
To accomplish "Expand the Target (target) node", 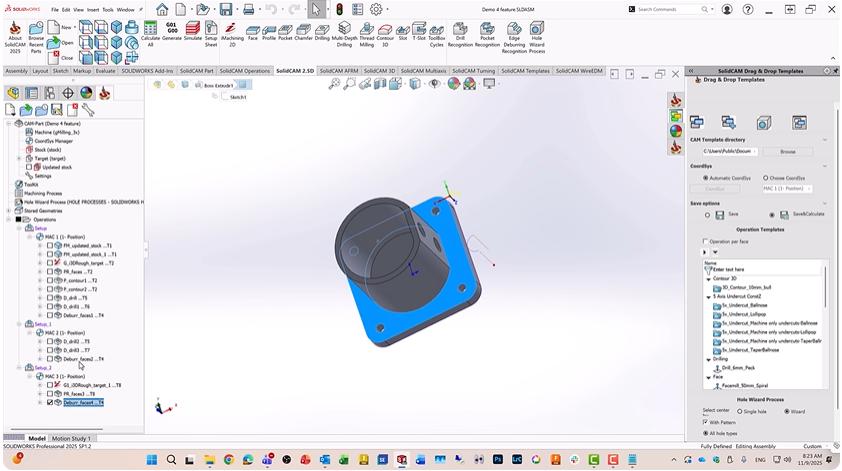I will (x=20, y=158).
